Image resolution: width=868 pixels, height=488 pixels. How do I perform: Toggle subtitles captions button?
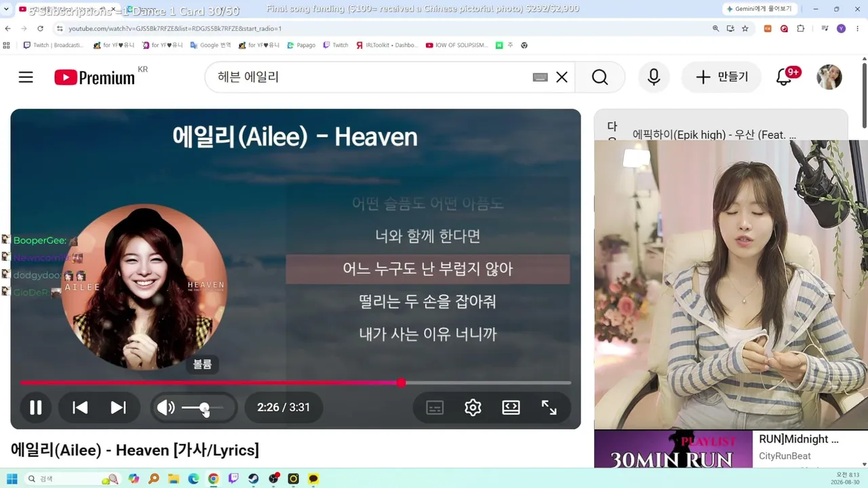click(x=435, y=407)
